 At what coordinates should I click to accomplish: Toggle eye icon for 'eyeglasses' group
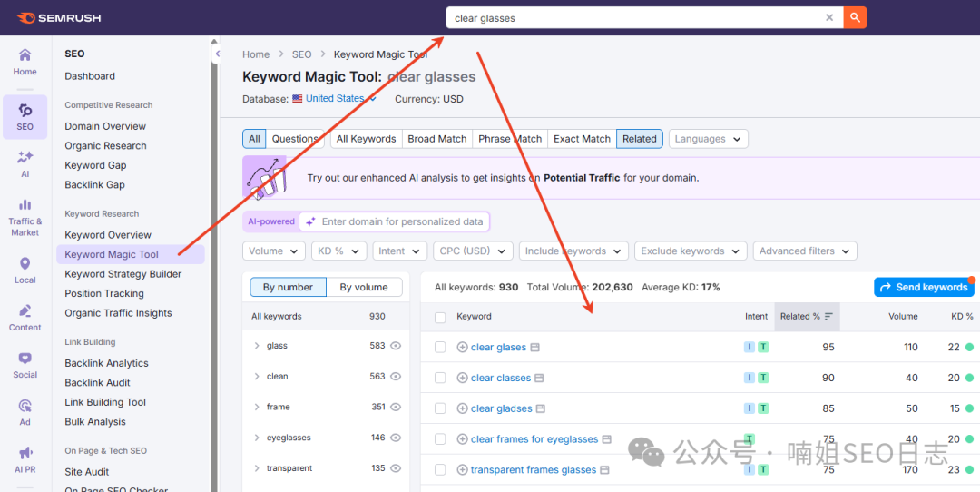tap(396, 437)
